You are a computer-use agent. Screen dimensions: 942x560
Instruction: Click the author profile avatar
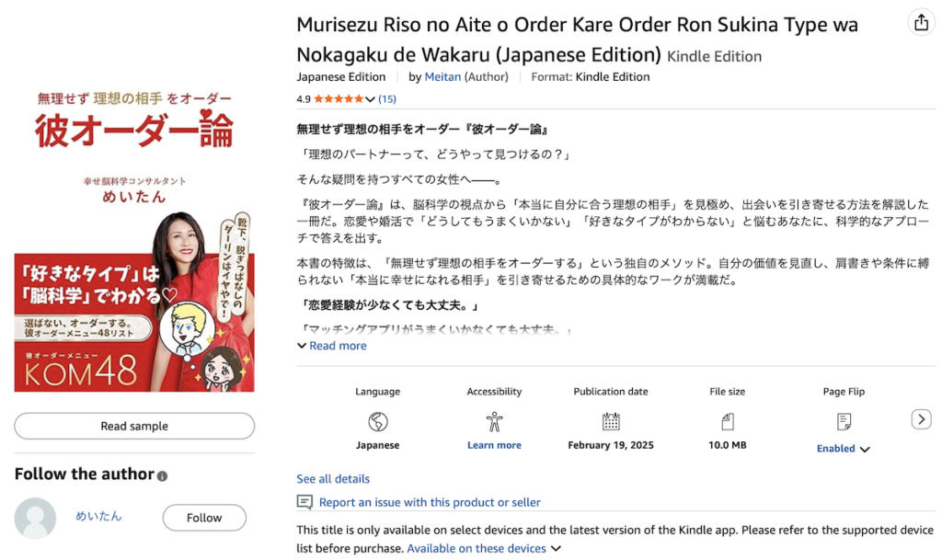tap(35, 518)
